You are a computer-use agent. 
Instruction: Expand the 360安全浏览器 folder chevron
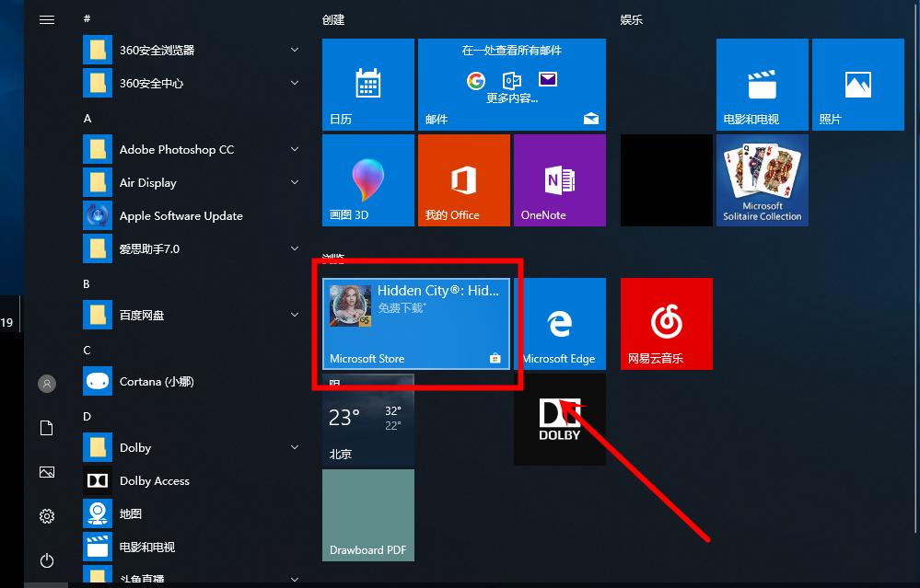point(294,50)
